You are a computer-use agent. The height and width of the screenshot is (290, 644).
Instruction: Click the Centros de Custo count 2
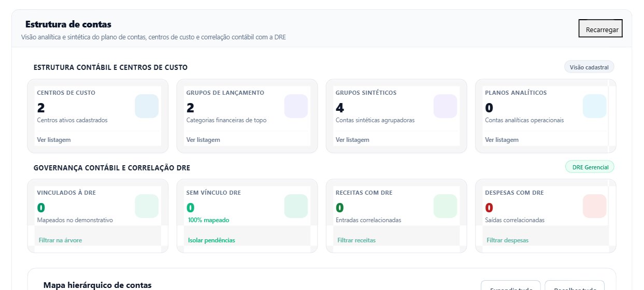point(41,108)
